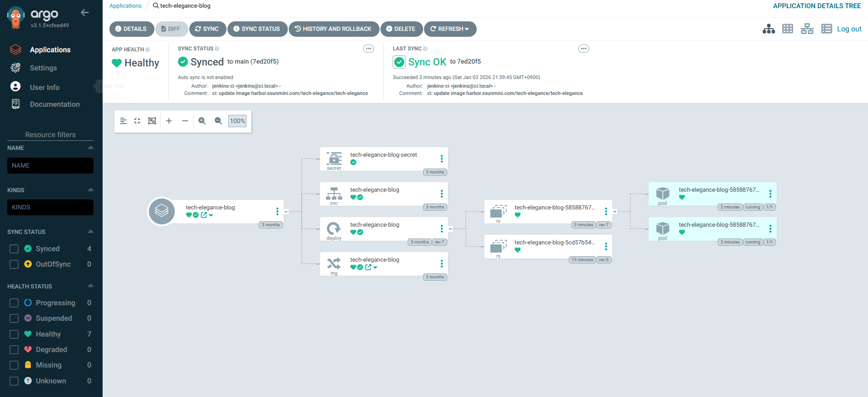Click the HISTORY AND ROLLBACK button
The width and height of the screenshot is (868, 397).
[334, 29]
